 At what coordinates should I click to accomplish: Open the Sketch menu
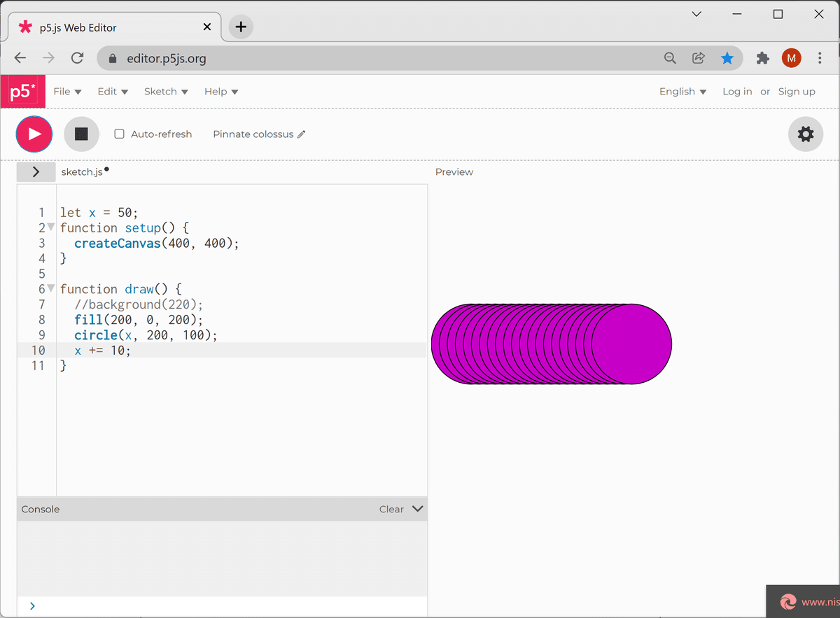coord(166,92)
